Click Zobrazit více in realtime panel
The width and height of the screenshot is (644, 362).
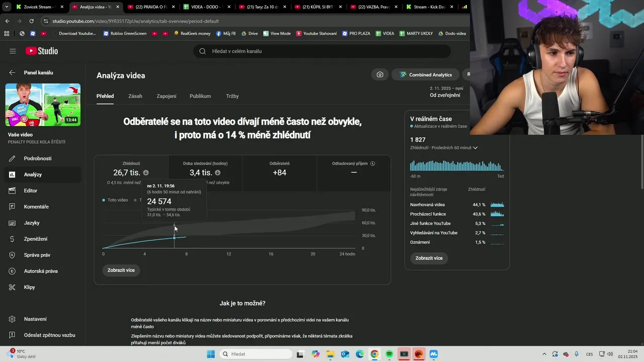point(429,258)
